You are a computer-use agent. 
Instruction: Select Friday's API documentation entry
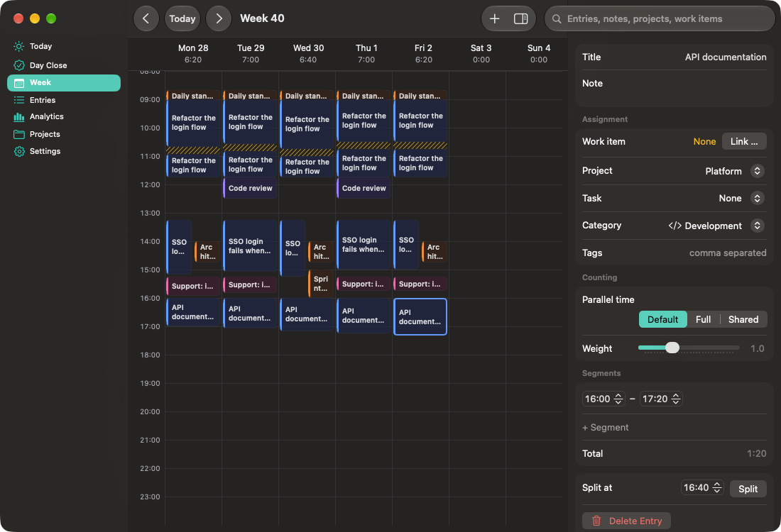click(420, 317)
